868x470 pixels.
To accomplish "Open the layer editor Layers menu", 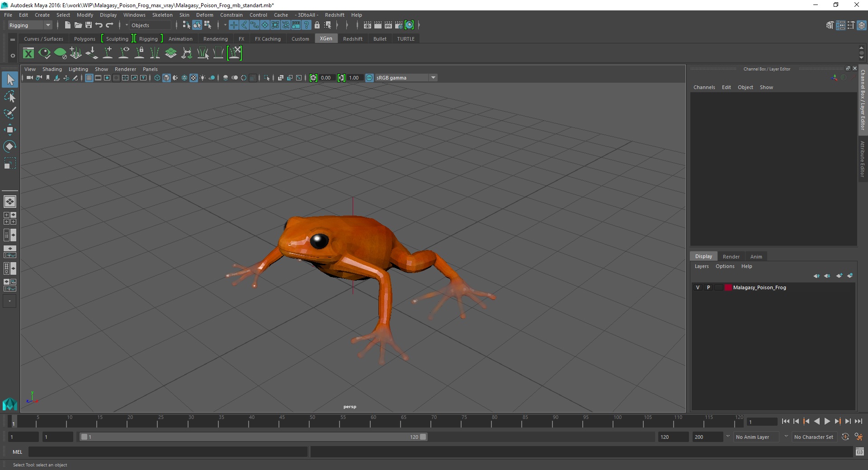I will [x=702, y=266].
